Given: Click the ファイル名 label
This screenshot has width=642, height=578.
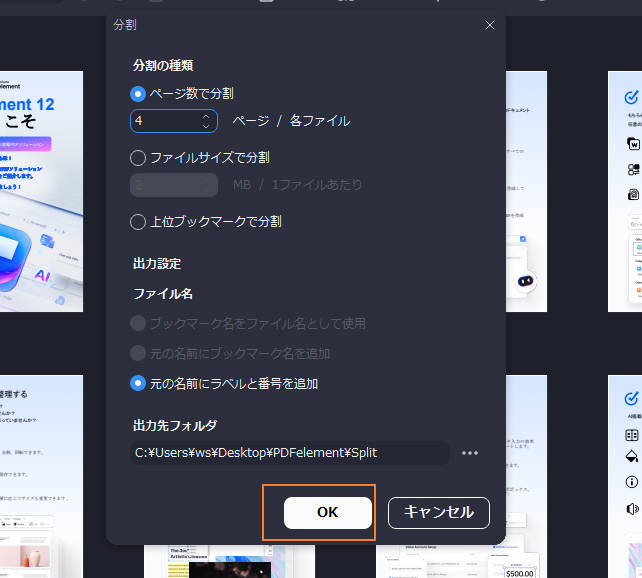Looking at the screenshot, I should point(163,294).
